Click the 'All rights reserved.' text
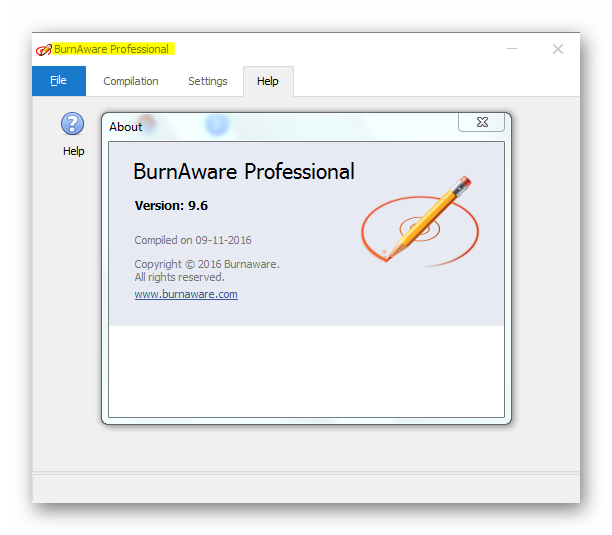 180,277
